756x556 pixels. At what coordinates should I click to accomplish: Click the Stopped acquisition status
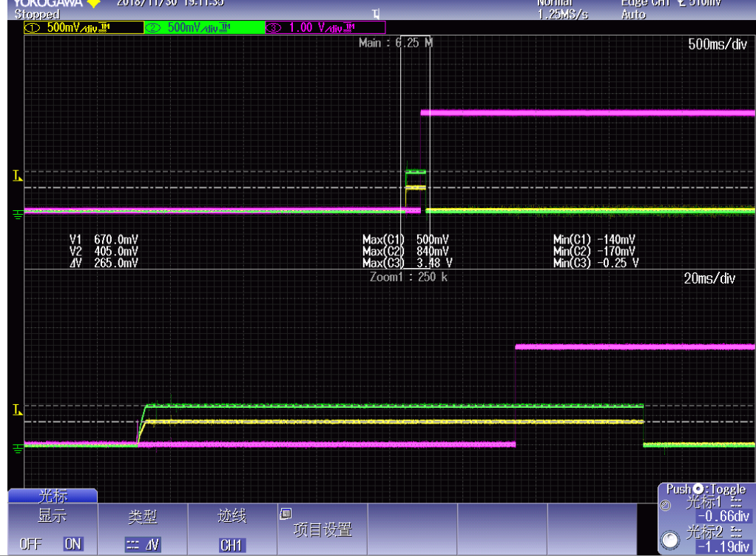click(x=37, y=15)
